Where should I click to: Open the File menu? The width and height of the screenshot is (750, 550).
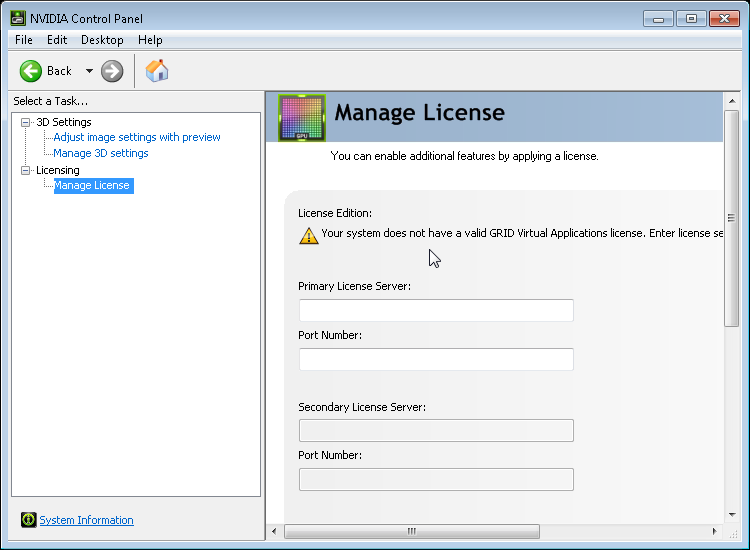(x=23, y=40)
